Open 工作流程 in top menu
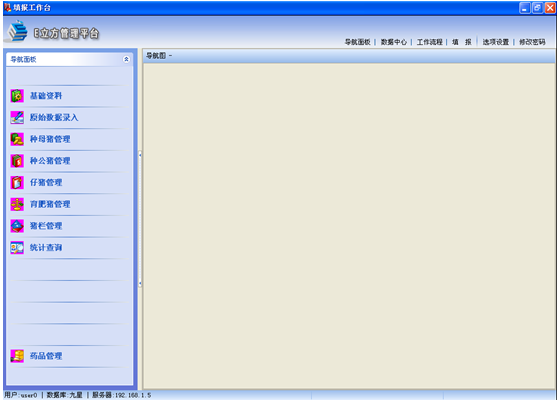The image size is (558, 404). pyautogui.click(x=430, y=42)
